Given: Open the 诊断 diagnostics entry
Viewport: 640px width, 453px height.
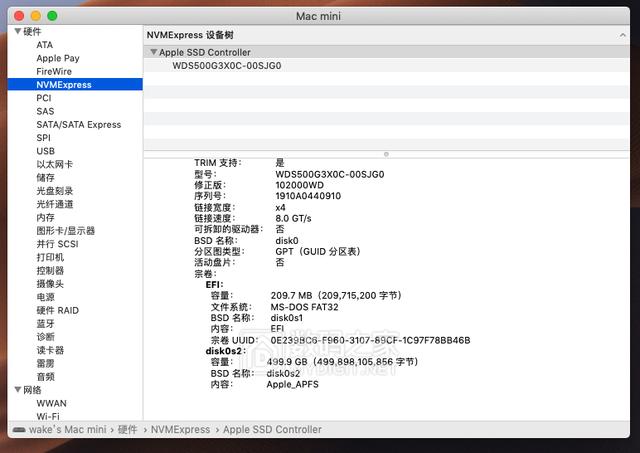Looking at the screenshot, I should pyautogui.click(x=45, y=337).
